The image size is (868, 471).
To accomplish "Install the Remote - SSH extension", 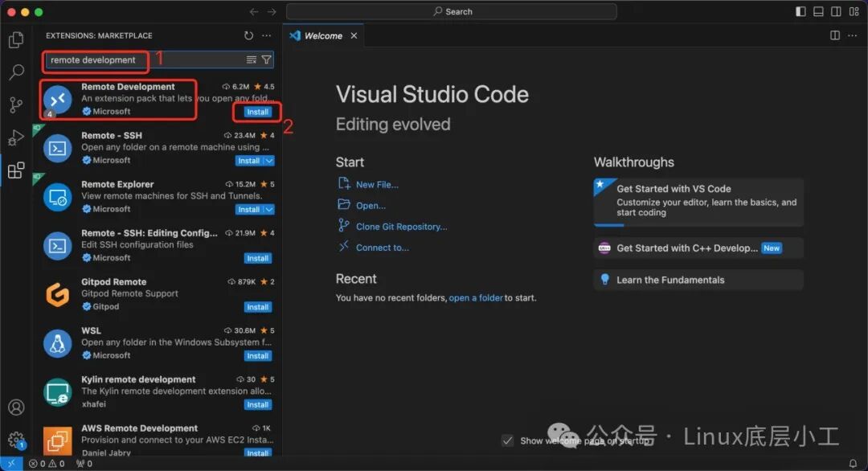I will coord(248,161).
